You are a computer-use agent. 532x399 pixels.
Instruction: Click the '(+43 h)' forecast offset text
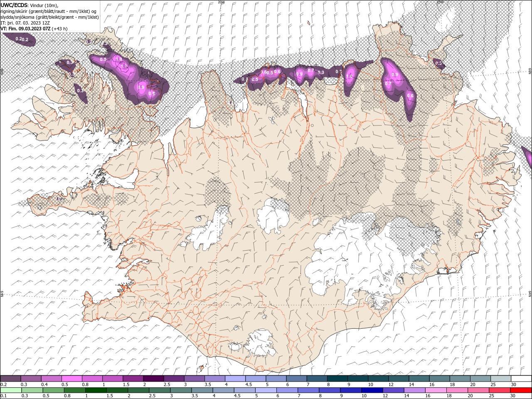click(60, 29)
